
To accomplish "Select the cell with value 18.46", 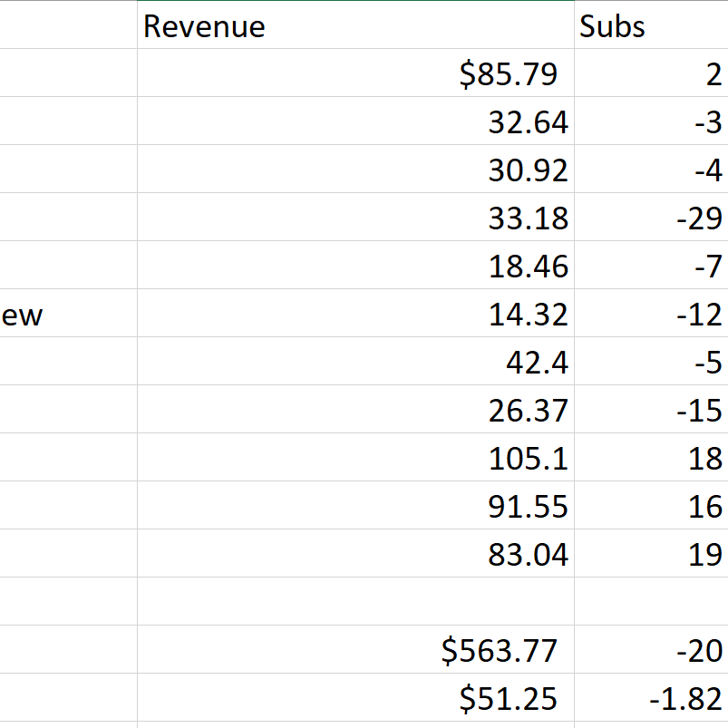I will pos(354,266).
